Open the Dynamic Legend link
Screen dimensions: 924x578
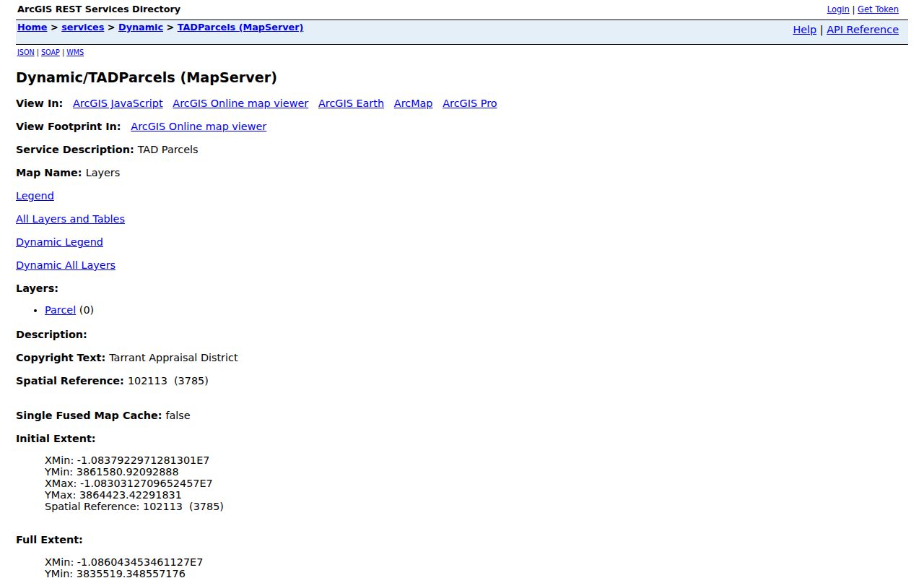59,242
